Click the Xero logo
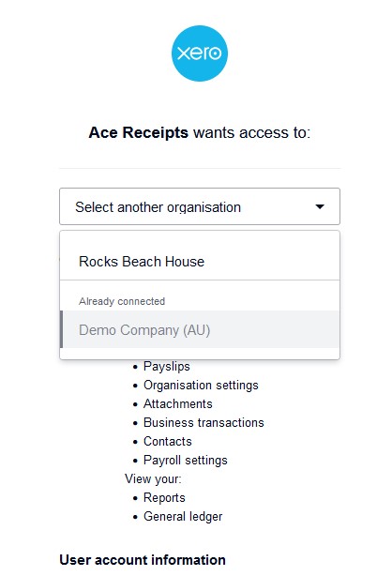The width and height of the screenshot is (392, 576). (x=200, y=53)
